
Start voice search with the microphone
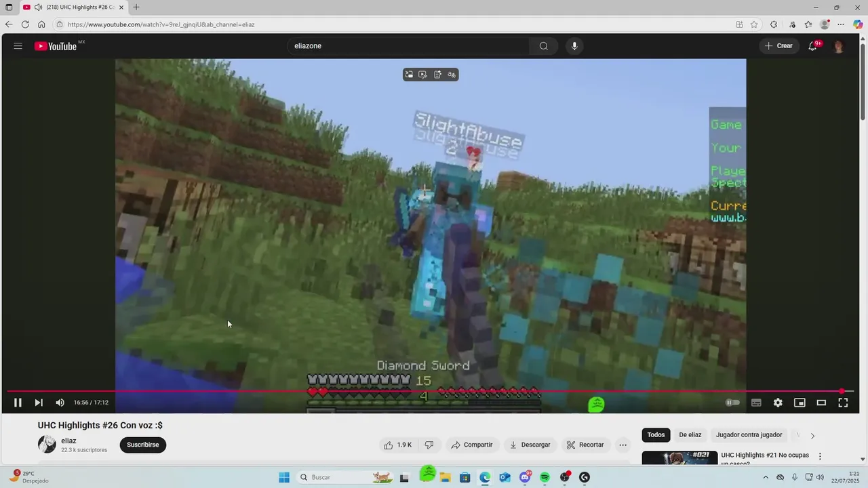tap(574, 46)
